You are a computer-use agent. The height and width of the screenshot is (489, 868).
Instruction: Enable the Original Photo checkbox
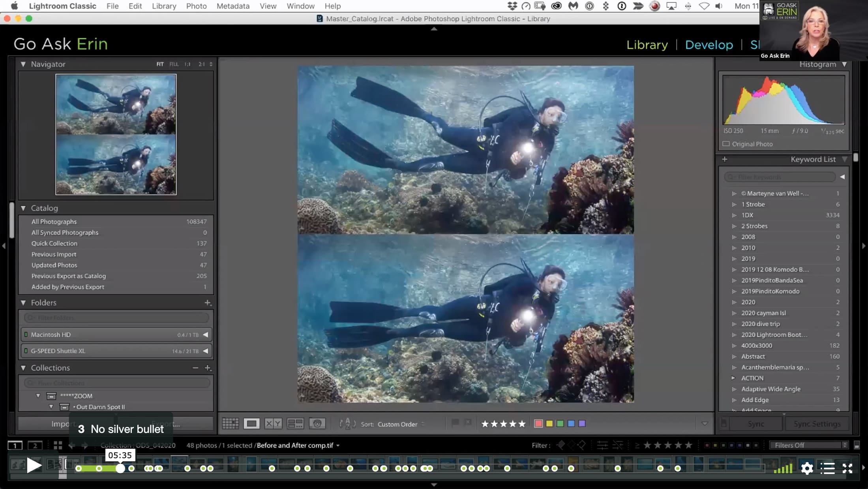(726, 144)
